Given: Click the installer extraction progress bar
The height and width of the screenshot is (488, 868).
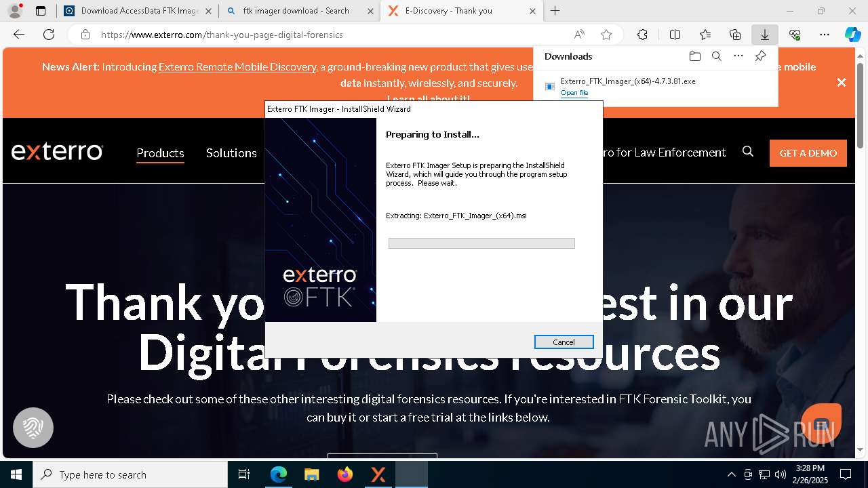Looking at the screenshot, I should (481, 243).
